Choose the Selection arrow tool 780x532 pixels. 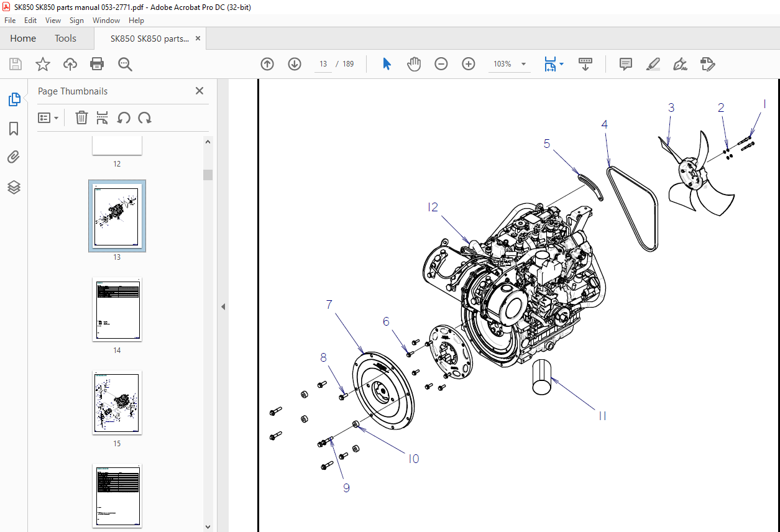click(x=387, y=64)
